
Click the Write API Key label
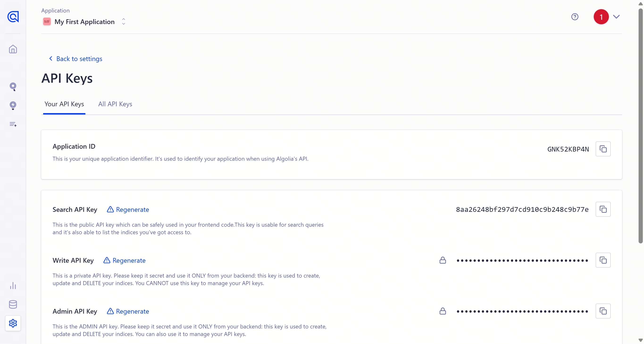click(x=73, y=261)
